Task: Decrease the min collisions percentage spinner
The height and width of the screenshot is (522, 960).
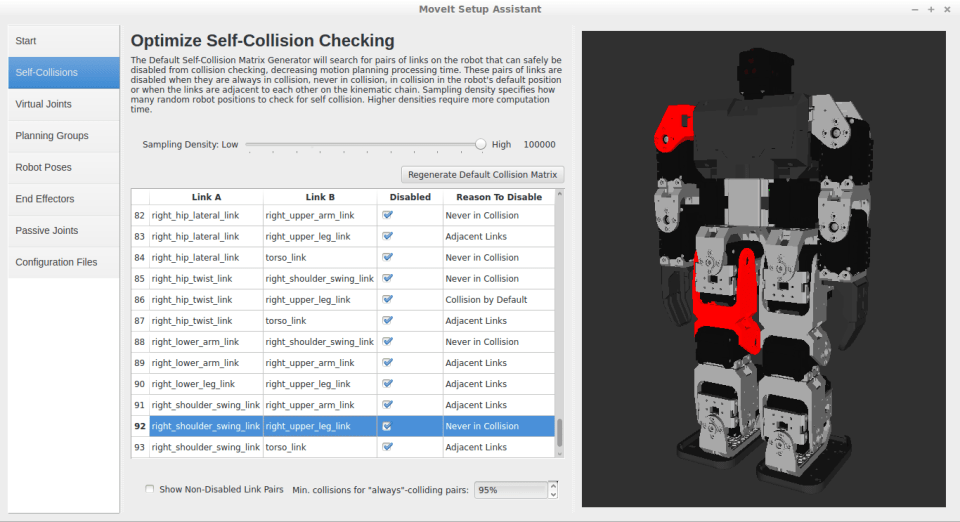Action: (x=552, y=494)
